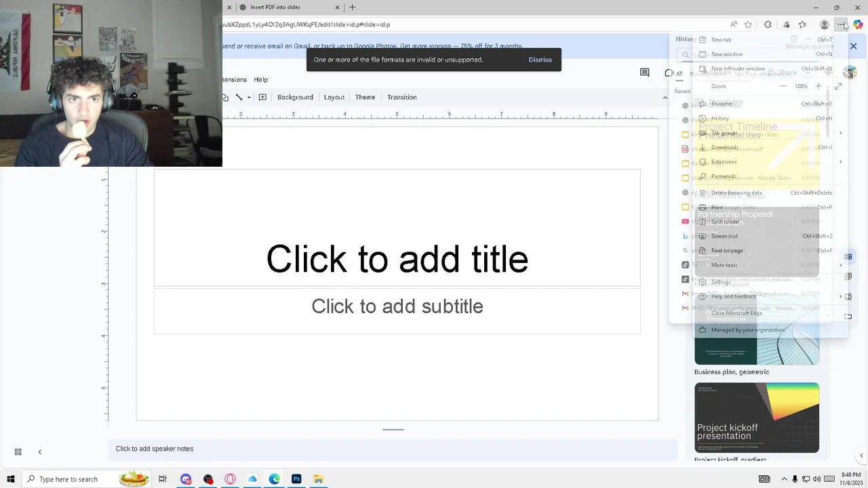Click the full screen icon beside Zoom
Screen dimensions: 868x488
coord(838,86)
